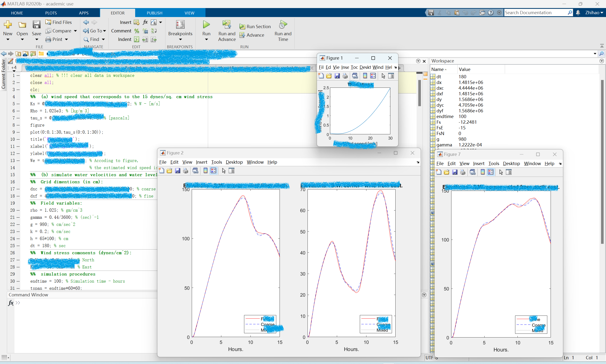Click Find Files in the FILE group
Screen dimensions: 606x364
59,22
